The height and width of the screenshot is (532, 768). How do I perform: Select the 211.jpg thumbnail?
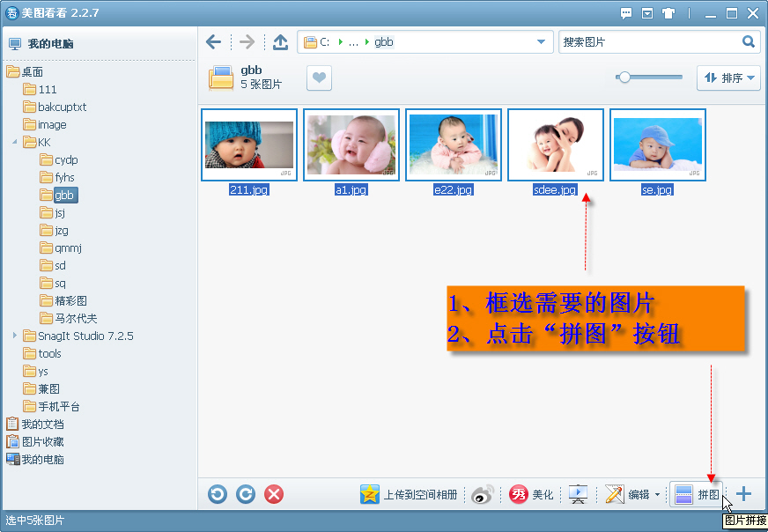pyautogui.click(x=249, y=145)
